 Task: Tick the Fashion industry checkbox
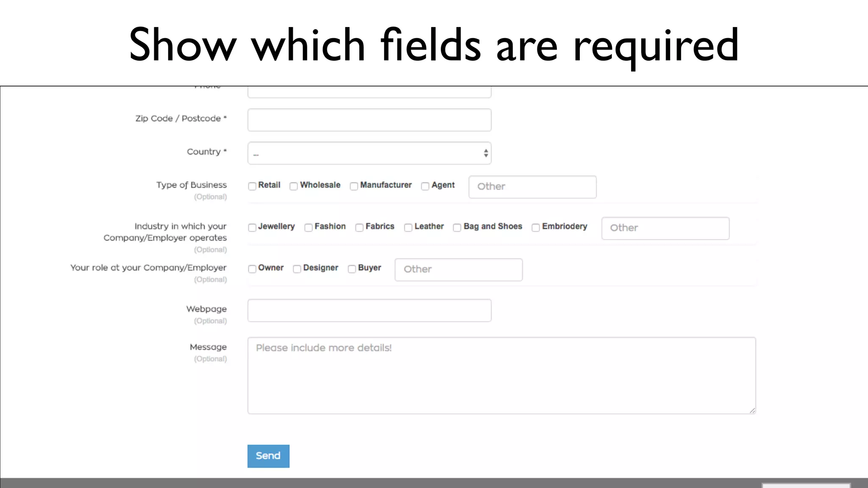click(x=309, y=227)
